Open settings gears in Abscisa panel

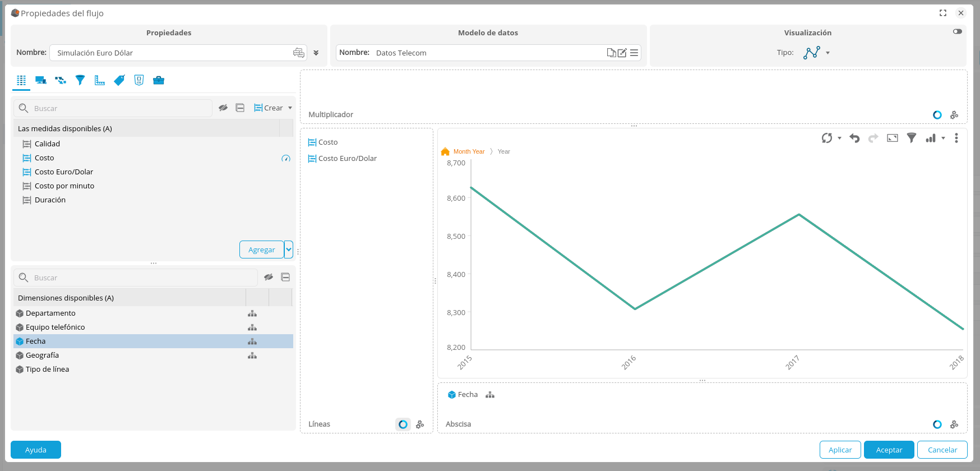pyautogui.click(x=954, y=424)
